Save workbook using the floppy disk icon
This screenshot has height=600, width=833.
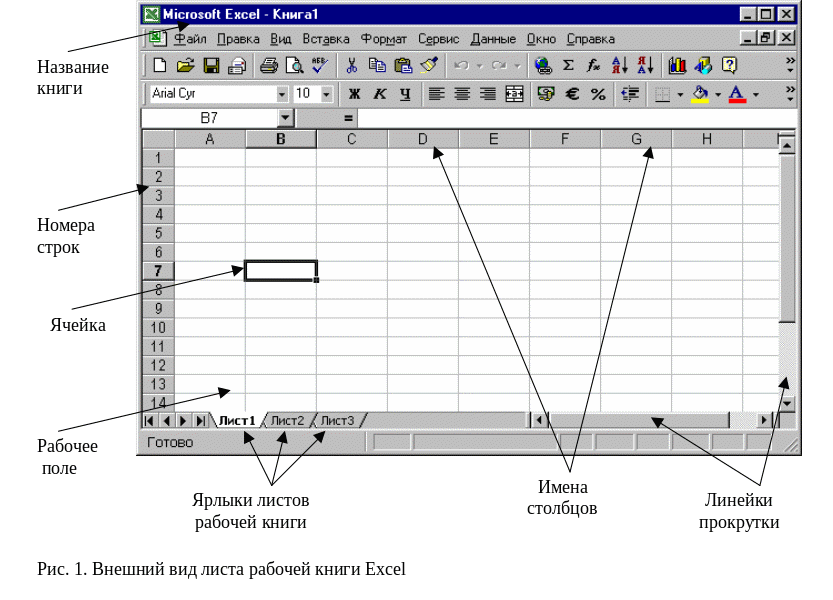(x=211, y=65)
